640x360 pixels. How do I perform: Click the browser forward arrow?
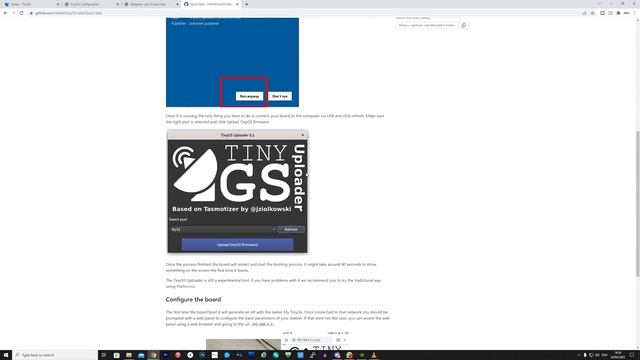[13, 13]
